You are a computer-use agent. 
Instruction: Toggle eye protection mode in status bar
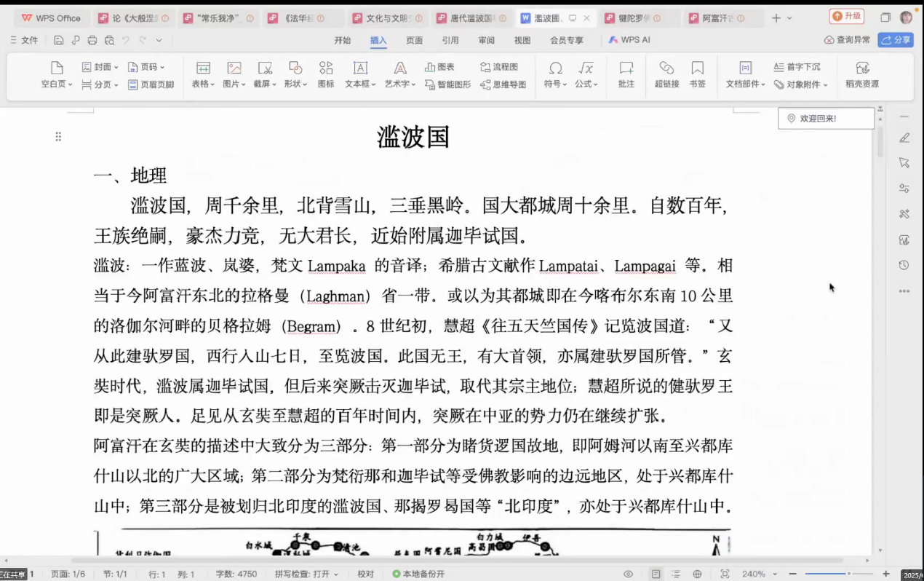[629, 574]
